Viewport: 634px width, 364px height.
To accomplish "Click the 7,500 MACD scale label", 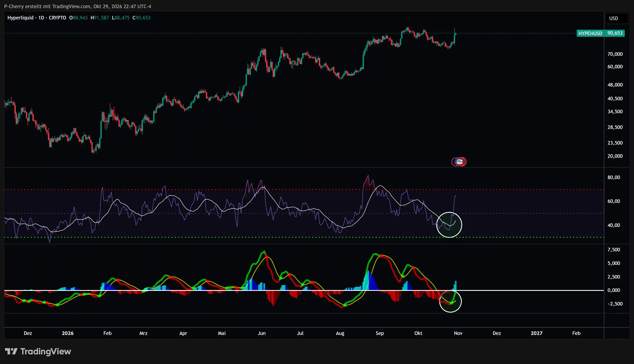I will [x=614, y=250].
